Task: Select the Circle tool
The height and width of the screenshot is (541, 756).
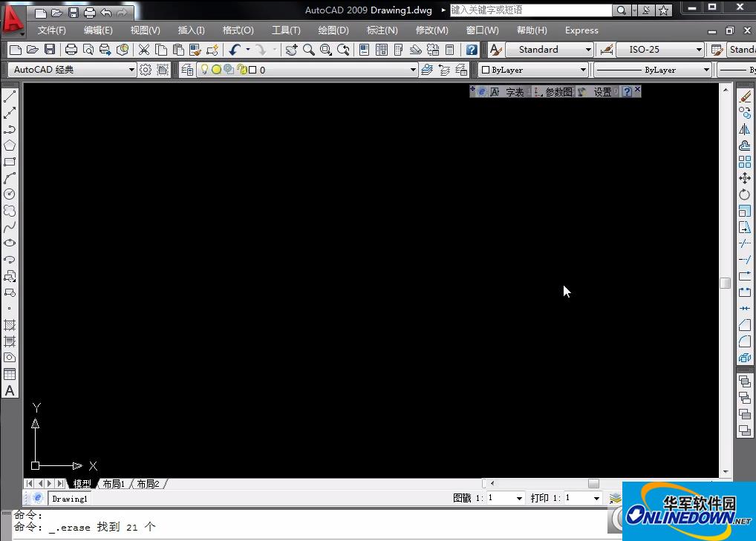Action: click(x=10, y=194)
